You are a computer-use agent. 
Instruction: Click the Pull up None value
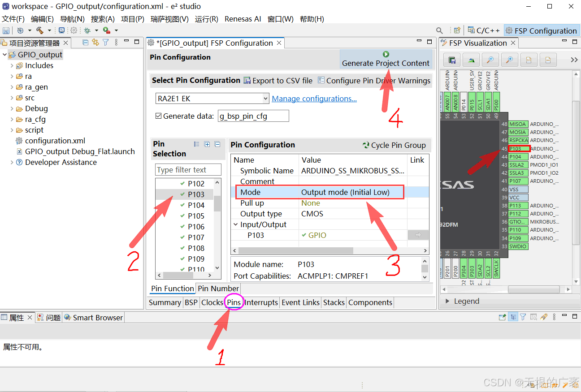(311, 203)
